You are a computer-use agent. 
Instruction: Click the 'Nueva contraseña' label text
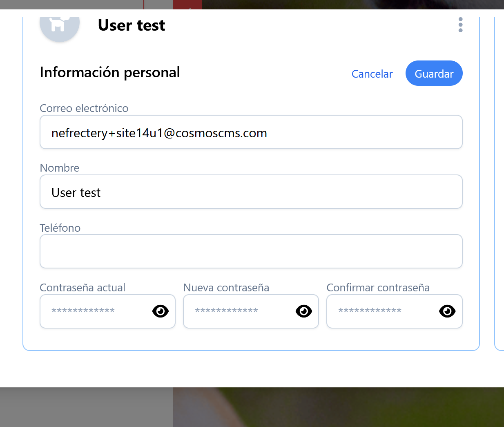pyautogui.click(x=226, y=288)
